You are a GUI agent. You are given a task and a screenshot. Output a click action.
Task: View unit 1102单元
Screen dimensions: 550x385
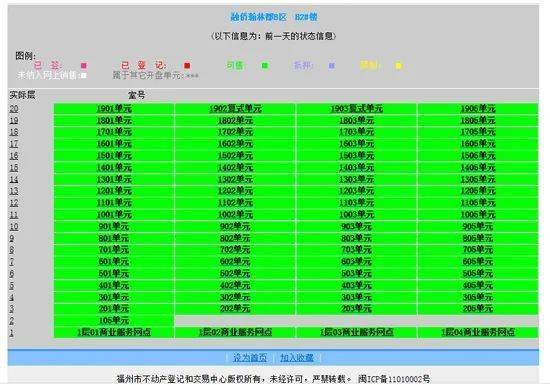coord(235,203)
